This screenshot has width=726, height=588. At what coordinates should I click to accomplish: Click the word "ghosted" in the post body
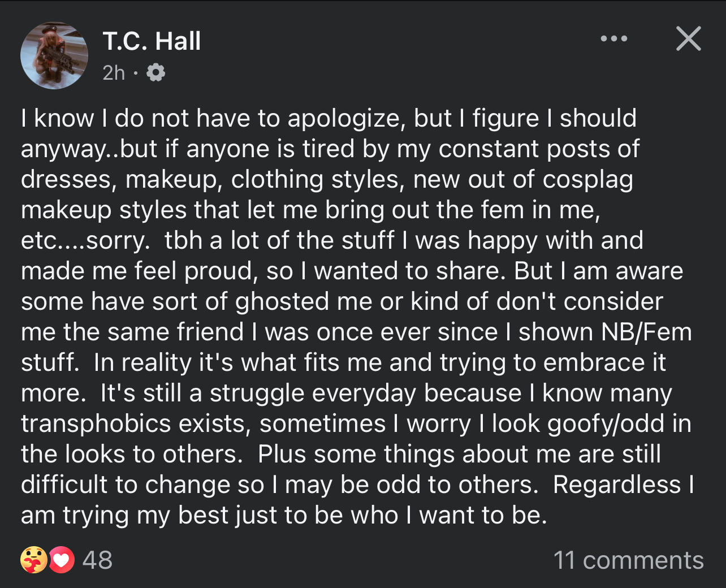coord(282,301)
